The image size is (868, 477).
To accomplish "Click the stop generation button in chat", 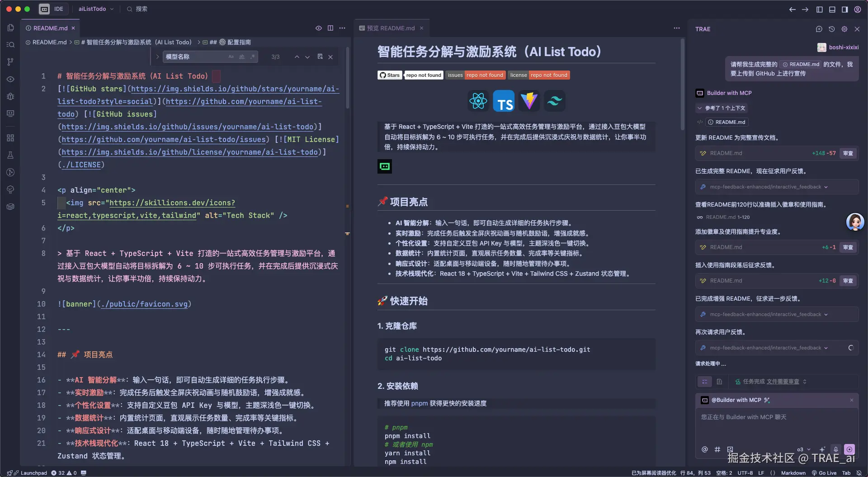I will [x=849, y=449].
